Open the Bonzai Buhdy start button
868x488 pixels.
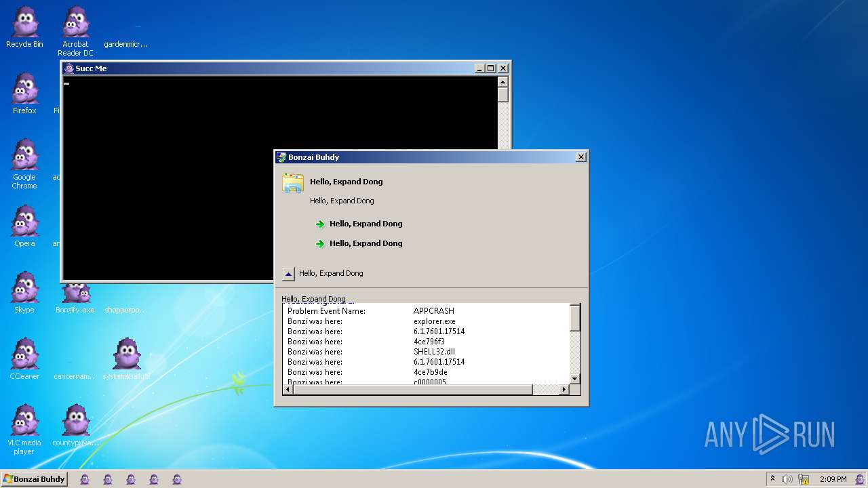(34, 479)
